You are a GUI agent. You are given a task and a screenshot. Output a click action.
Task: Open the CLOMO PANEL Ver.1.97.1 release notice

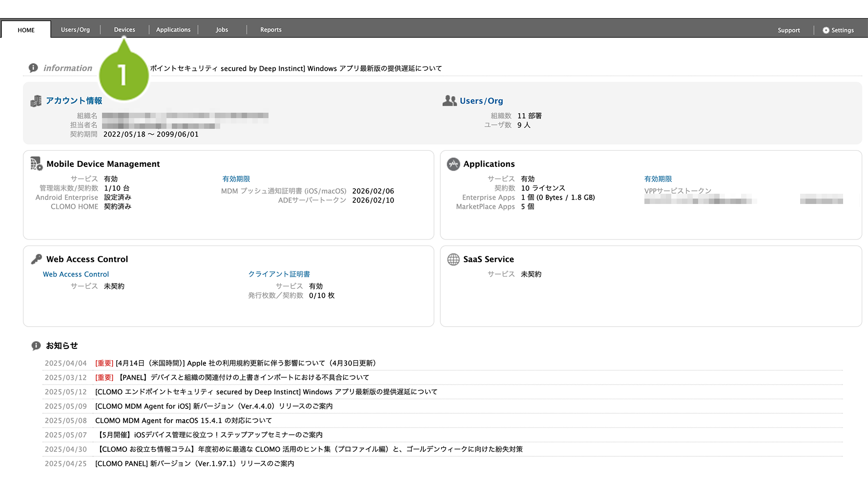pyautogui.click(x=195, y=464)
